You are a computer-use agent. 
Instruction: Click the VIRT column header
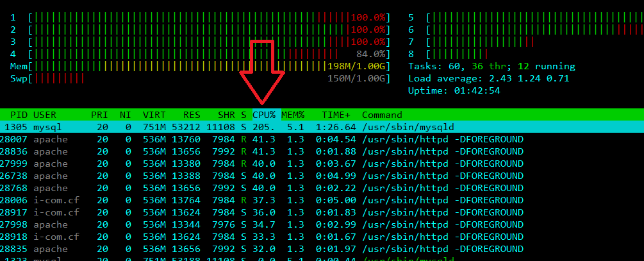click(153, 115)
